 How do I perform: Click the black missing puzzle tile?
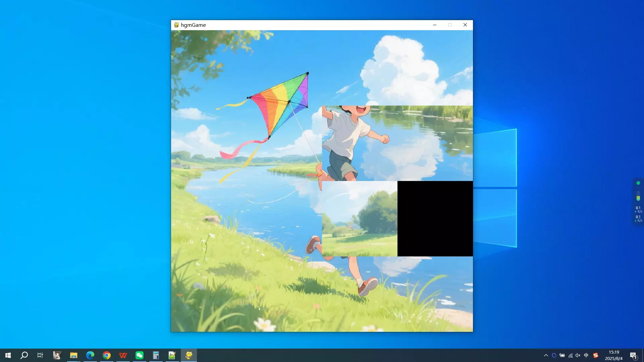pyautogui.click(x=435, y=219)
